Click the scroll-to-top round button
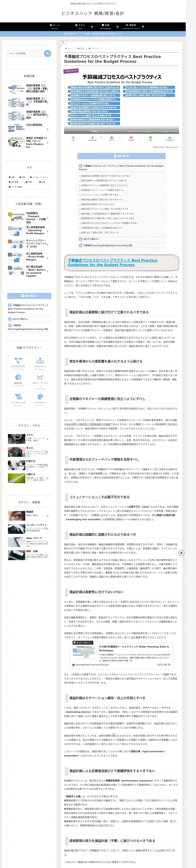 (181, 553)
